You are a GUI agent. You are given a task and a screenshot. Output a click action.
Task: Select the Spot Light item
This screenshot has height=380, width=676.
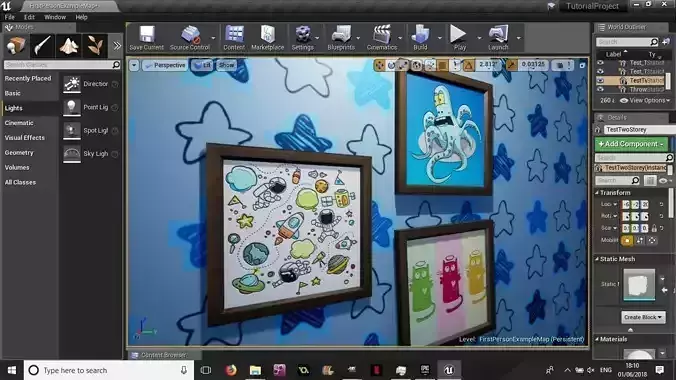(91, 131)
